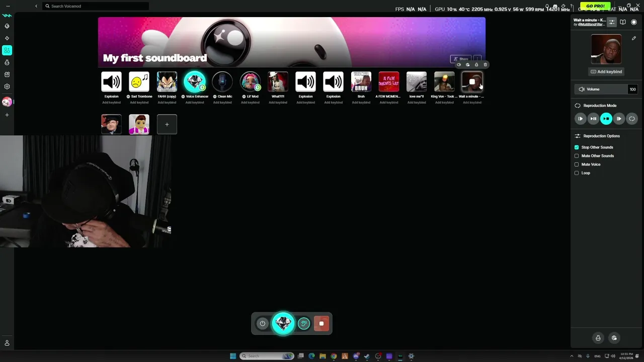Open Discord from taskbar
The width and height of the screenshot is (644, 362).
(x=356, y=356)
